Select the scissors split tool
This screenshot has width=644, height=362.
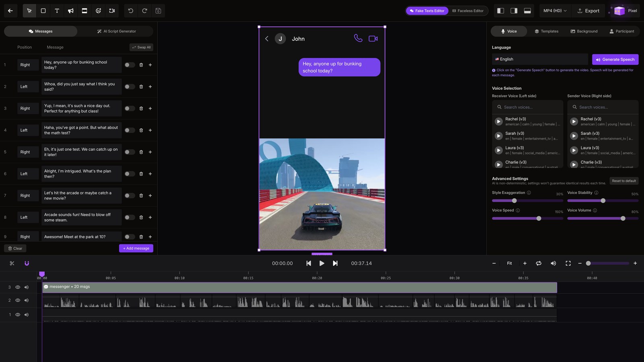12,263
